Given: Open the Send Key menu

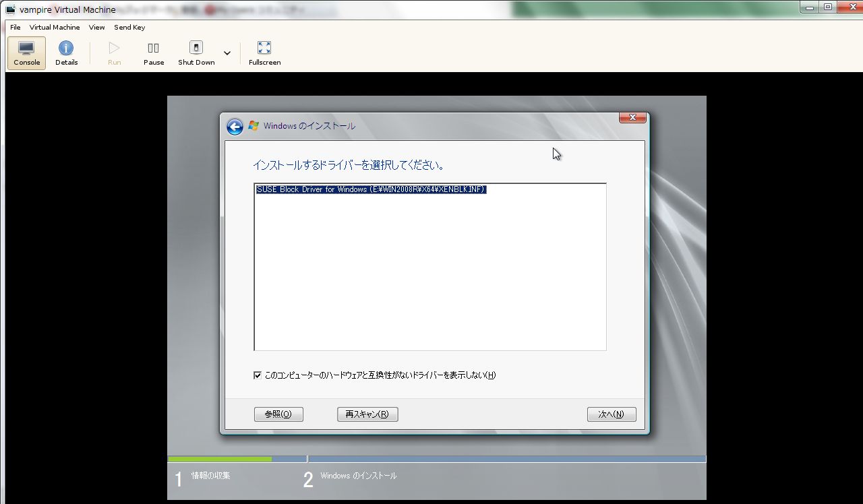Looking at the screenshot, I should [129, 27].
